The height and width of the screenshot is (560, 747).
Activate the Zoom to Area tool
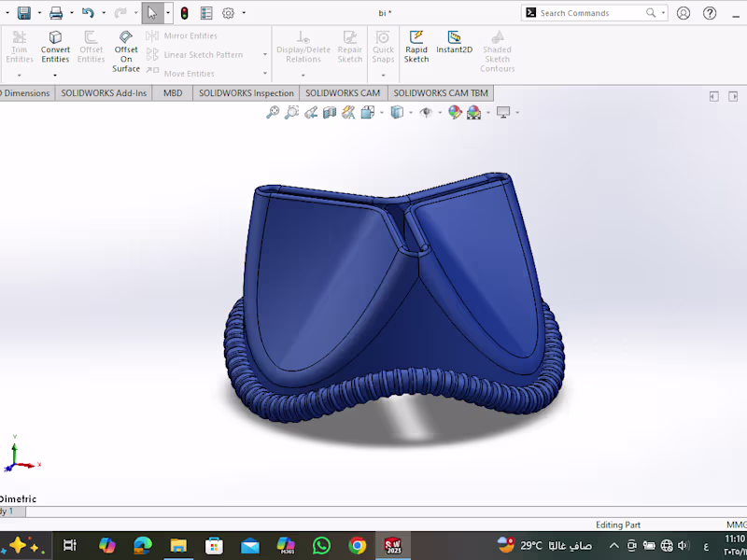click(x=291, y=112)
